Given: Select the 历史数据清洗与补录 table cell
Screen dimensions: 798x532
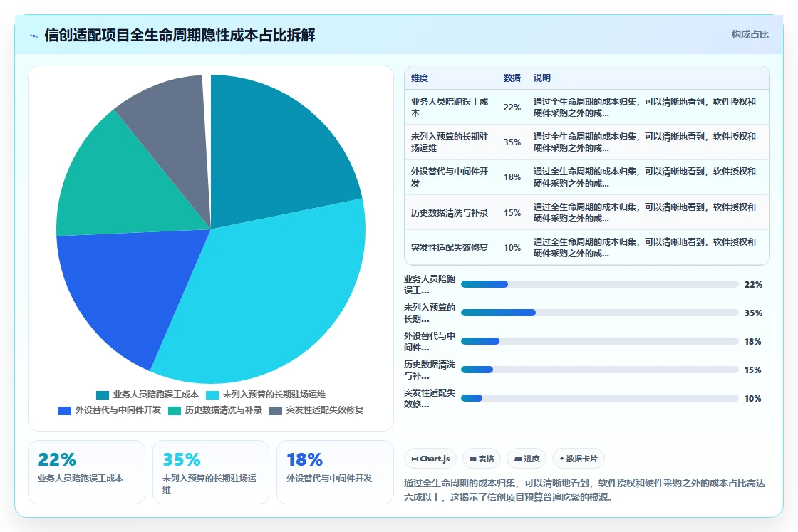Looking at the screenshot, I should pos(450,213).
